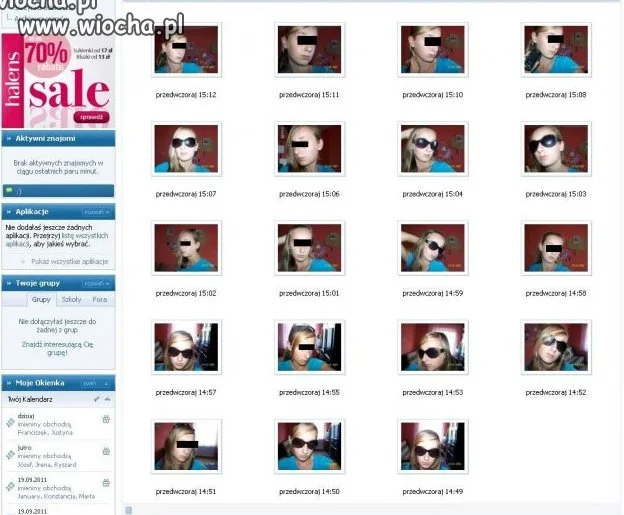Image resolution: width=624 pixels, height=515 pixels.
Task: Click 'Pokaż wszystkie aplikacje' link
Action: click(x=70, y=261)
